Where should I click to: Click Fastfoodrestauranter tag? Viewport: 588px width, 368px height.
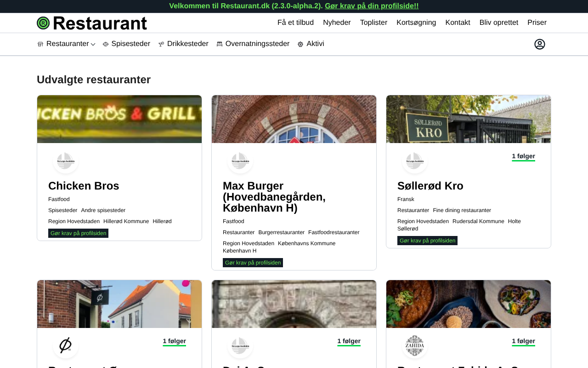(x=334, y=232)
